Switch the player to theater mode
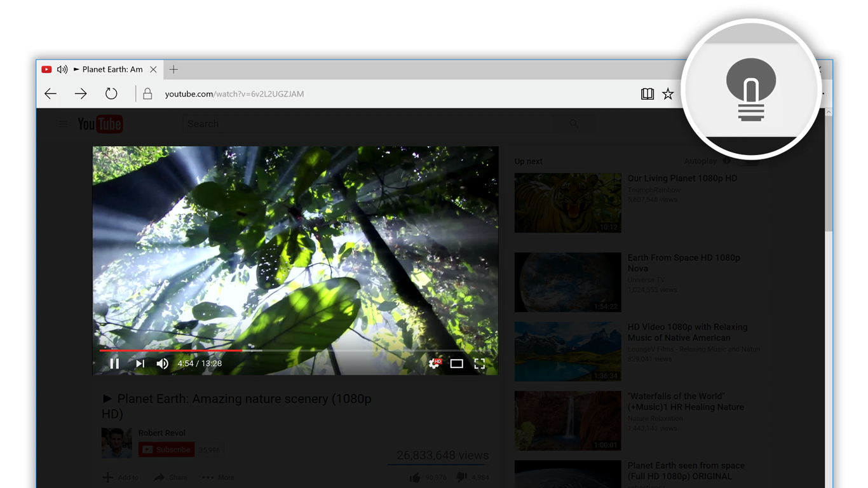This screenshot has width=868, height=488. [457, 363]
